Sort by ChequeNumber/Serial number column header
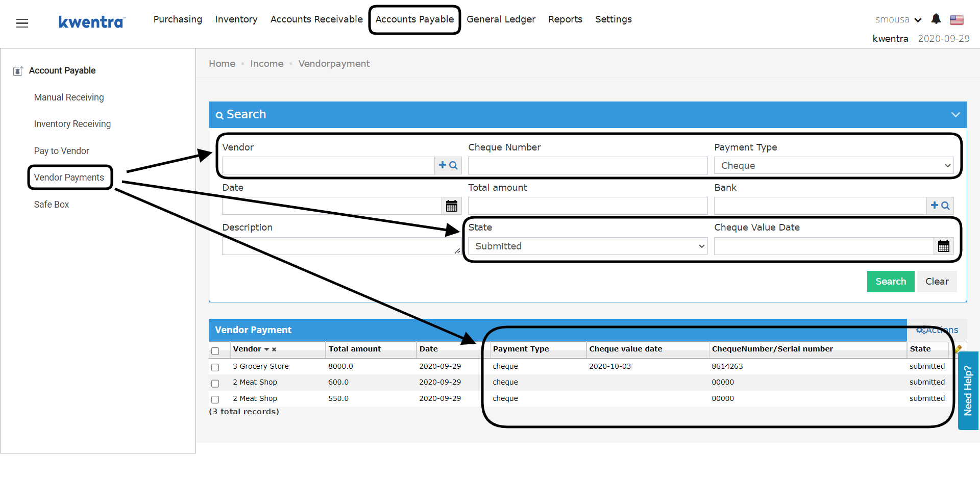This screenshot has height=481, width=980. click(772, 349)
